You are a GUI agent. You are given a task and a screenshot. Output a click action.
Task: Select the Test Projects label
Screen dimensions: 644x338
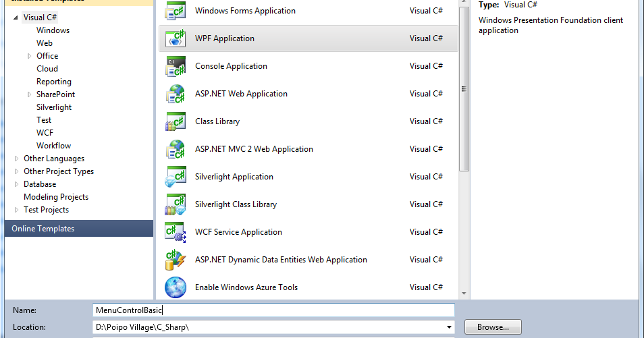pyautogui.click(x=46, y=210)
